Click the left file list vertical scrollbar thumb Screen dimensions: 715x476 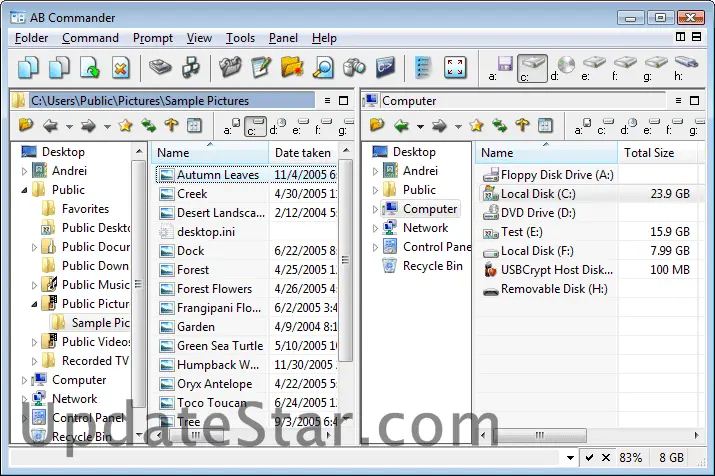pyautogui.click(x=345, y=260)
